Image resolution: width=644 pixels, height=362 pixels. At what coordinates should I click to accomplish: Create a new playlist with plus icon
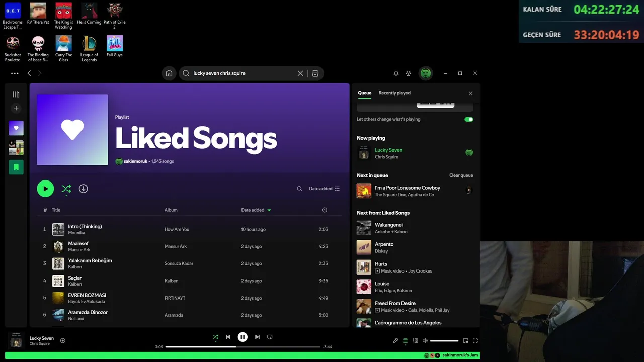(16, 108)
